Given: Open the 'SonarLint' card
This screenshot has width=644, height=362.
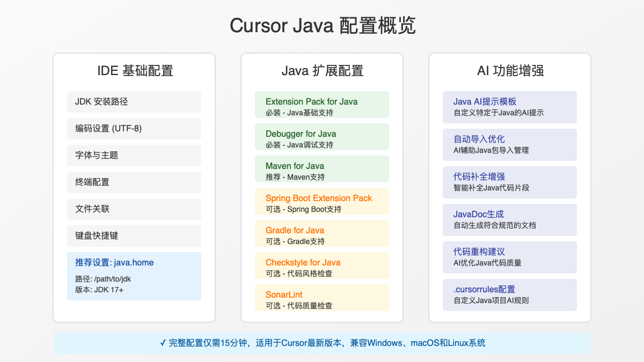Looking at the screenshot, I should click(x=322, y=298).
